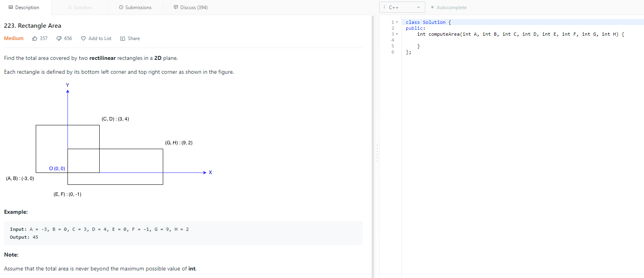
Task: Click the heart icon beside Add to List
Action: (83, 38)
